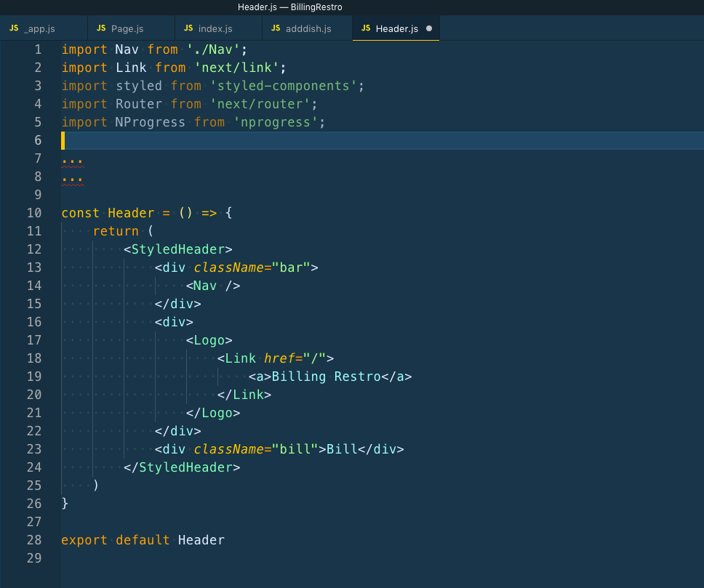Click className="bill" attribute
This screenshot has width=704, height=588.
256,449
